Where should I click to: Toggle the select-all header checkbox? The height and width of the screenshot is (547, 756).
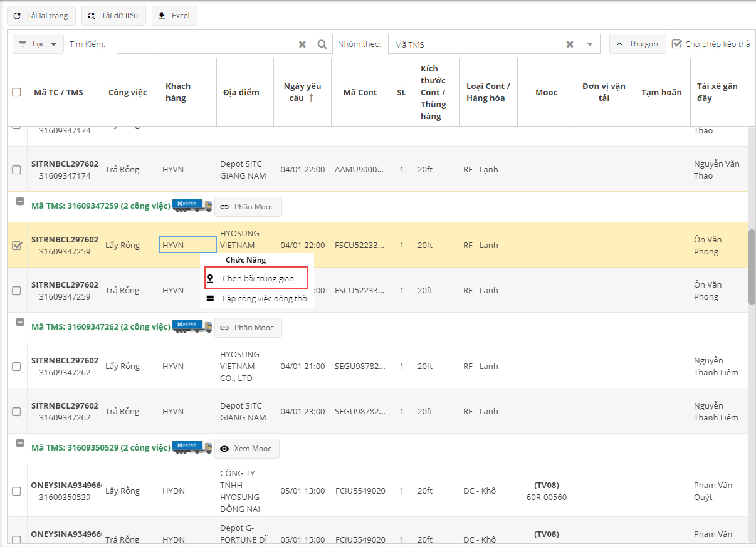click(17, 92)
